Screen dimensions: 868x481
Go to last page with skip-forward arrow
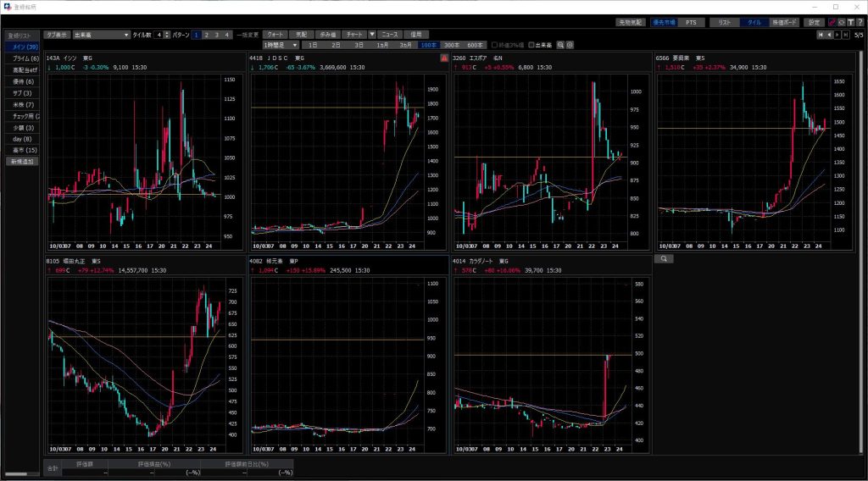(846, 35)
